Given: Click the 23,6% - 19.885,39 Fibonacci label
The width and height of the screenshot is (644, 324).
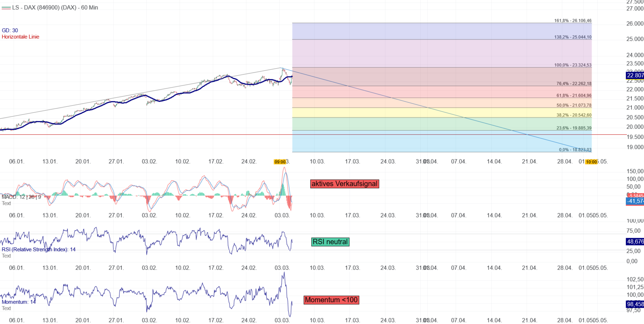Looking at the screenshot, I should (574, 128).
